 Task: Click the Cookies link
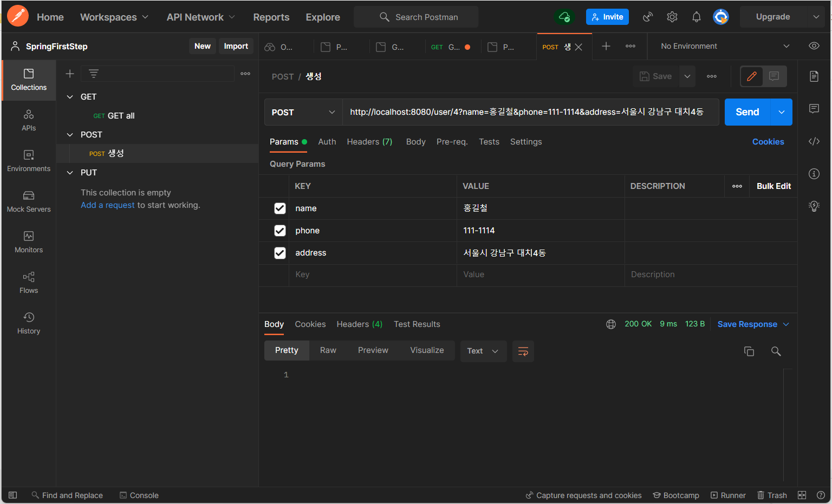[768, 142]
